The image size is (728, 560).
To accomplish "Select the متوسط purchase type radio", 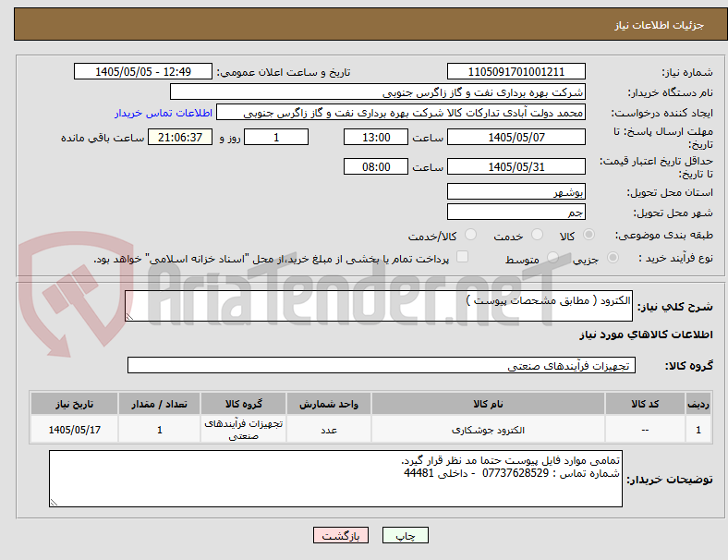I will tap(552, 258).
